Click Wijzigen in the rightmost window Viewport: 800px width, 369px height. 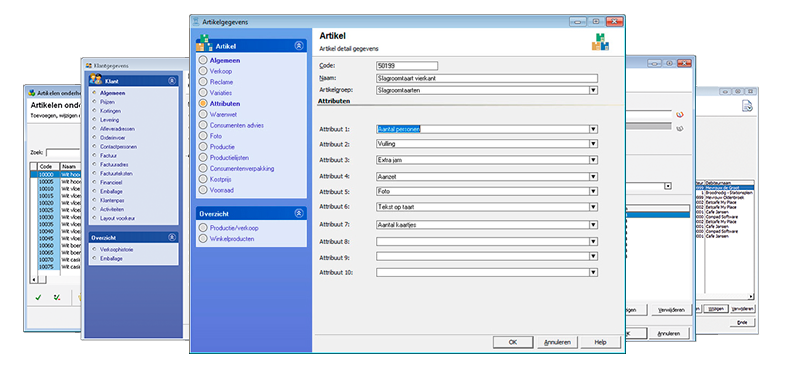point(716,309)
